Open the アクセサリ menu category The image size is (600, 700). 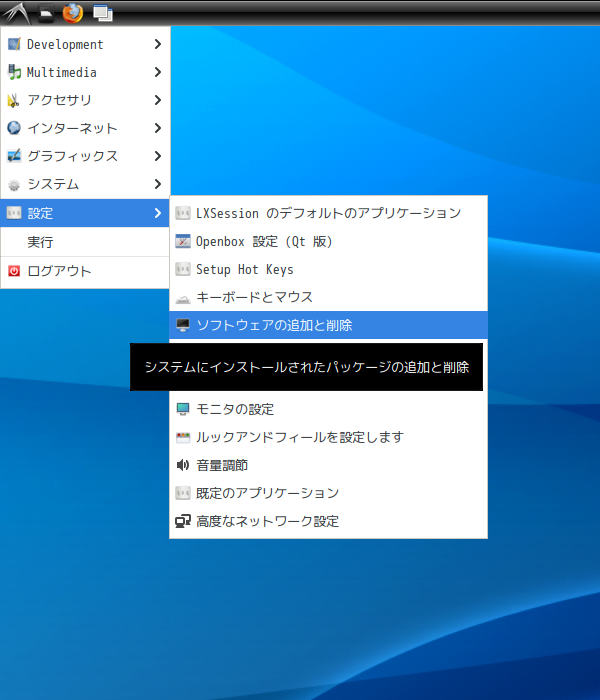click(85, 100)
